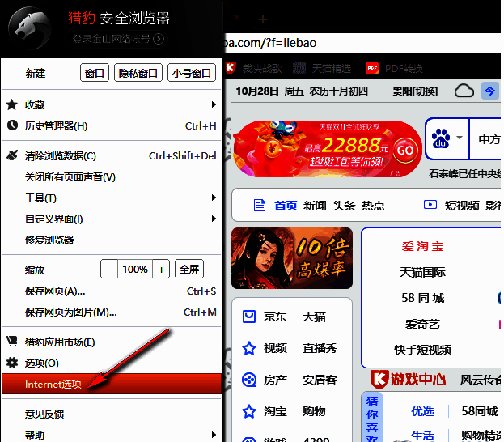Open the 爱奇艺 link
Image resolution: width=504 pixels, height=442 pixels.
[422, 324]
